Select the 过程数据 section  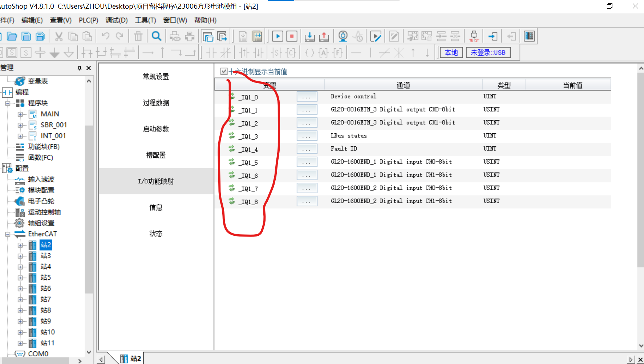(156, 103)
